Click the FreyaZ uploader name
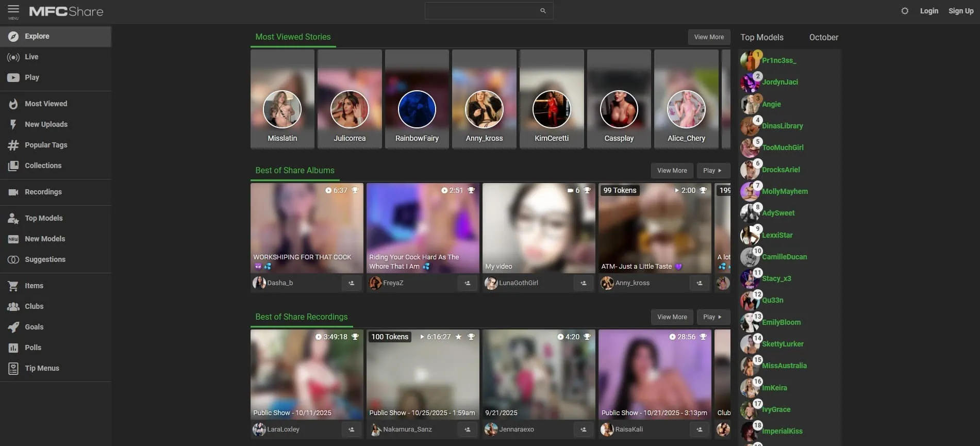The image size is (980, 446). (393, 283)
